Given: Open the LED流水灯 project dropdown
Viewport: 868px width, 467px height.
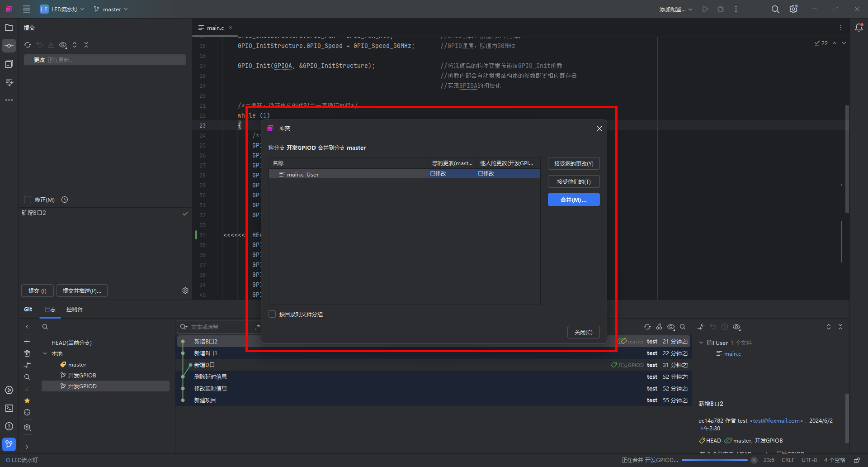Looking at the screenshot, I should pos(62,9).
